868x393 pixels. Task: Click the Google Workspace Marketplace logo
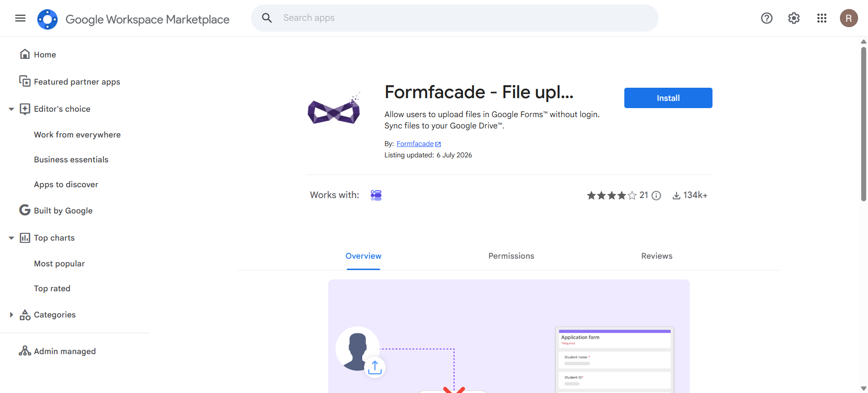(47, 19)
